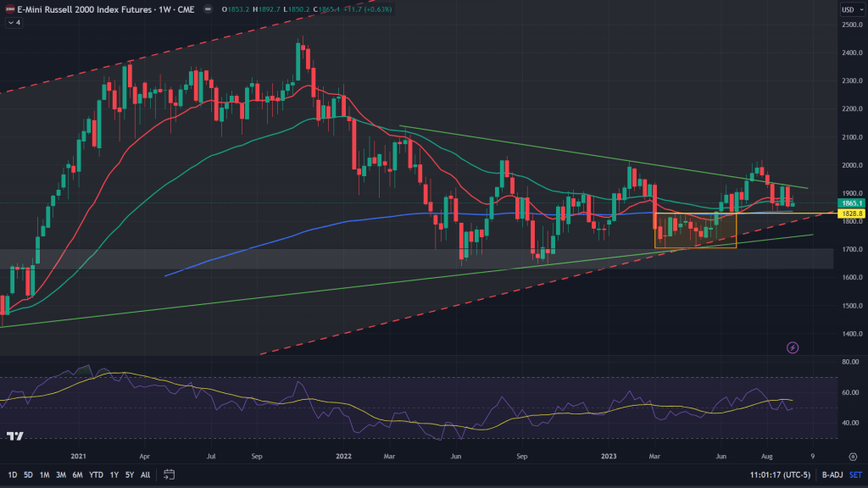Screen dimensions: 868x488
Task: Click the Russell 2000 symbol logo
Action: click(9, 10)
